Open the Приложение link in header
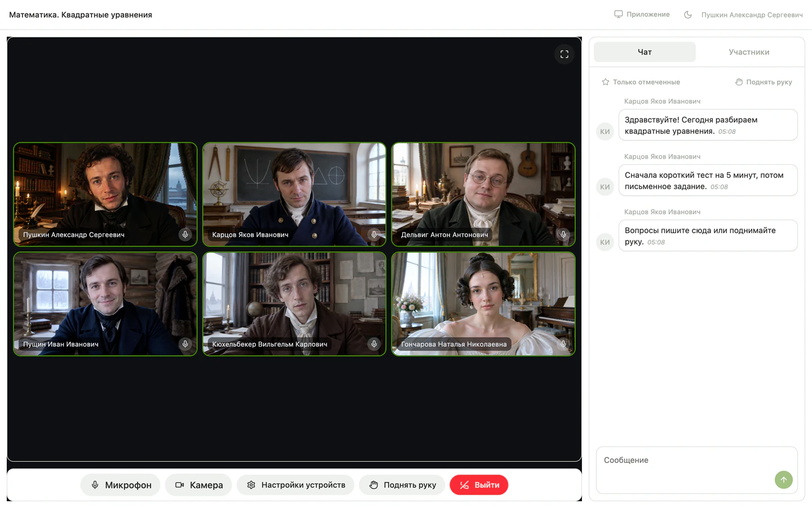 pos(642,15)
